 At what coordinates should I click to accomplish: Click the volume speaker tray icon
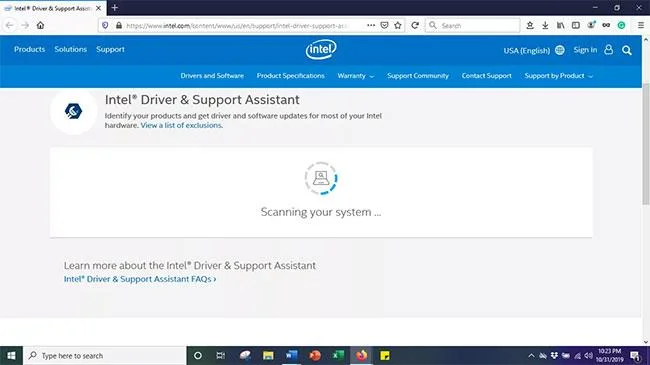[x=589, y=356]
